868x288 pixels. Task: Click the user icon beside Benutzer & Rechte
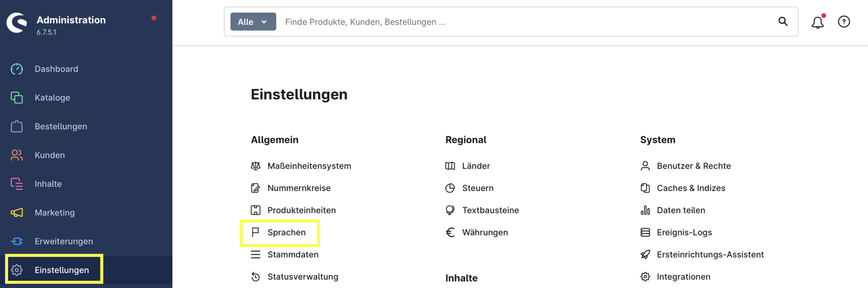tap(645, 166)
